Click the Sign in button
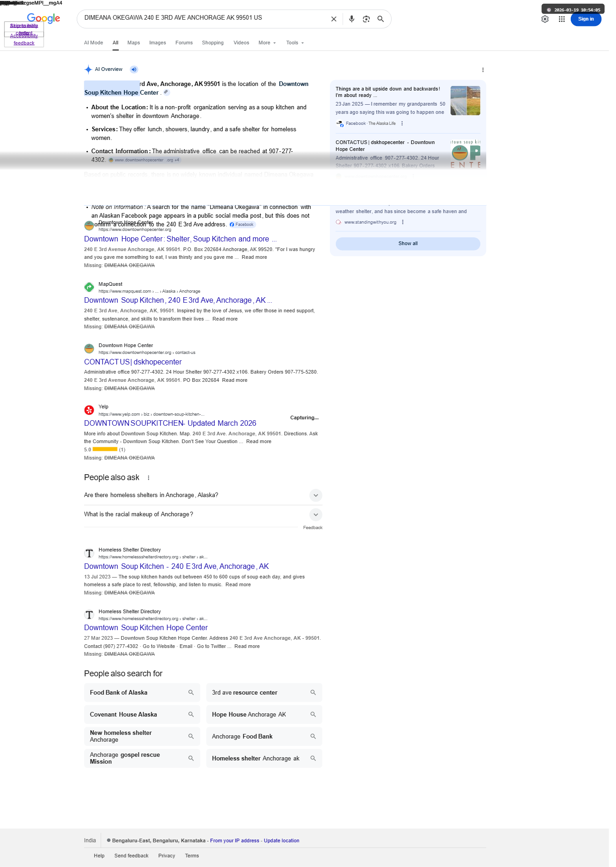The image size is (616, 867). [586, 19]
